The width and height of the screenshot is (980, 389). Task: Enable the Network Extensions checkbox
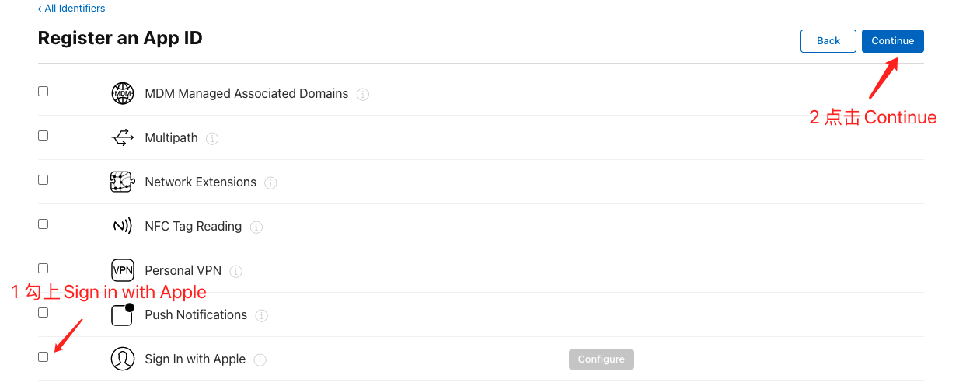tap(44, 179)
